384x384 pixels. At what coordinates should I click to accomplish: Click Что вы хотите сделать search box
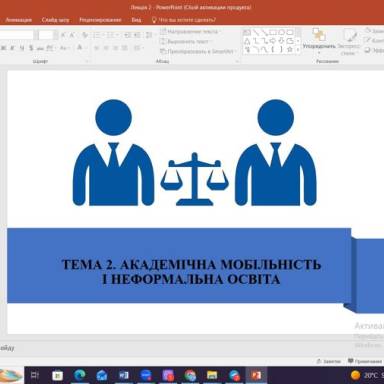pyautogui.click(x=187, y=20)
